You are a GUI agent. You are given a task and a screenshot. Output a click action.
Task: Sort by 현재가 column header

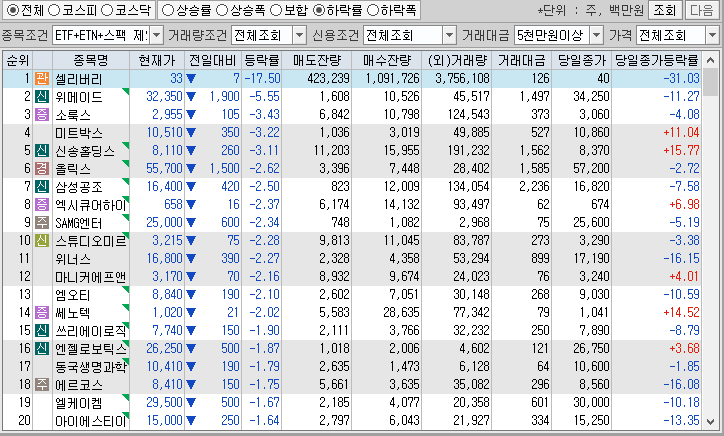coord(157,61)
